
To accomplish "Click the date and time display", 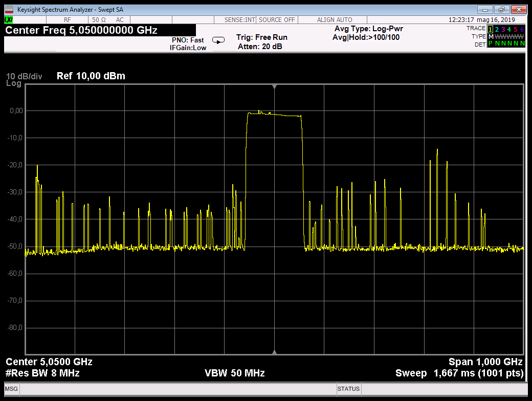I will [x=482, y=20].
